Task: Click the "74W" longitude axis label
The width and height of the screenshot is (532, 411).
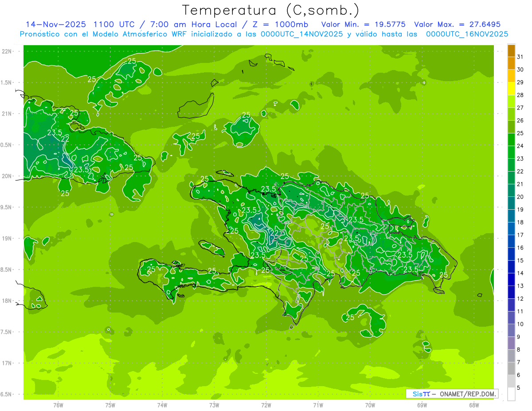Action: (x=162, y=405)
